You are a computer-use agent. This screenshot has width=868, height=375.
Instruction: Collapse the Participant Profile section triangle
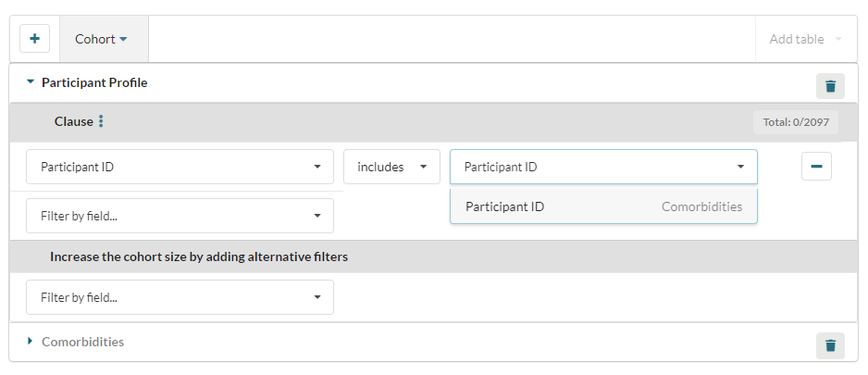click(x=31, y=82)
